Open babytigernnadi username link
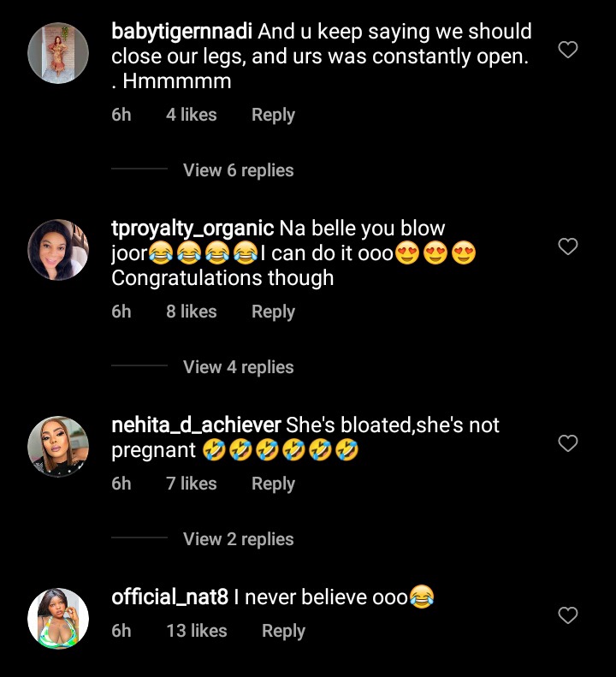This screenshot has height=677, width=616. 181,32
